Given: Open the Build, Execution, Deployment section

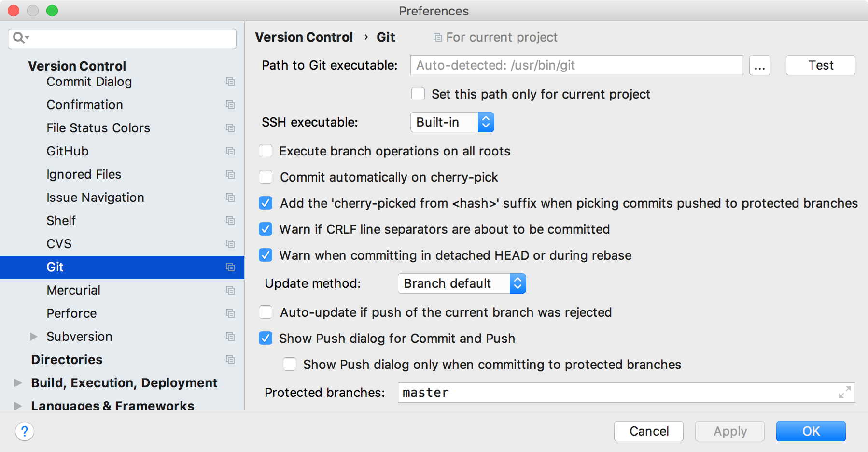Looking at the screenshot, I should point(123,383).
